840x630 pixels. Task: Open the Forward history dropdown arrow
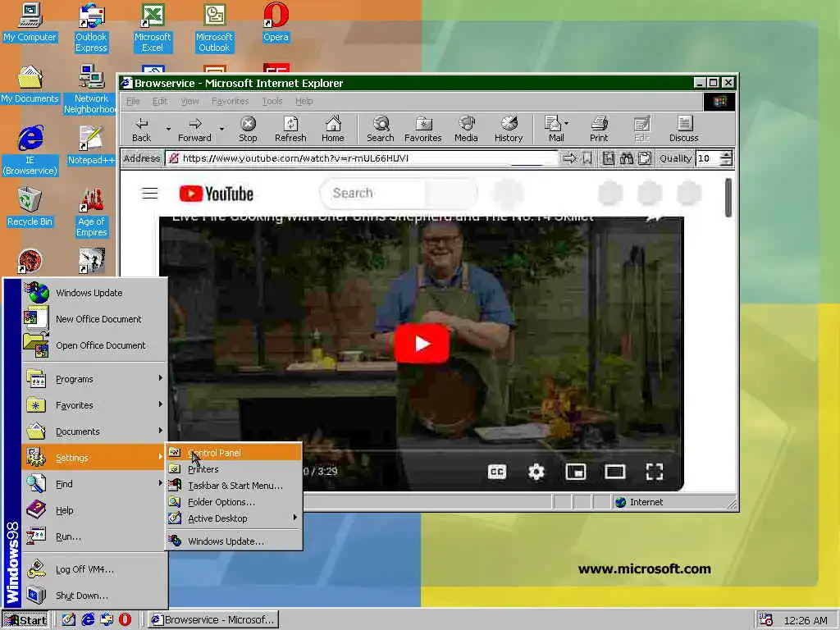(x=221, y=129)
